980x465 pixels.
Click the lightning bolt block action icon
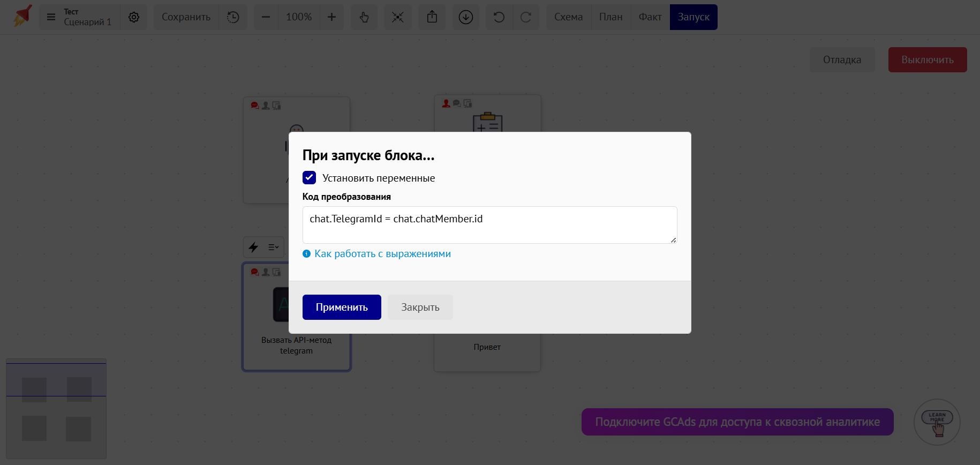[x=254, y=247]
